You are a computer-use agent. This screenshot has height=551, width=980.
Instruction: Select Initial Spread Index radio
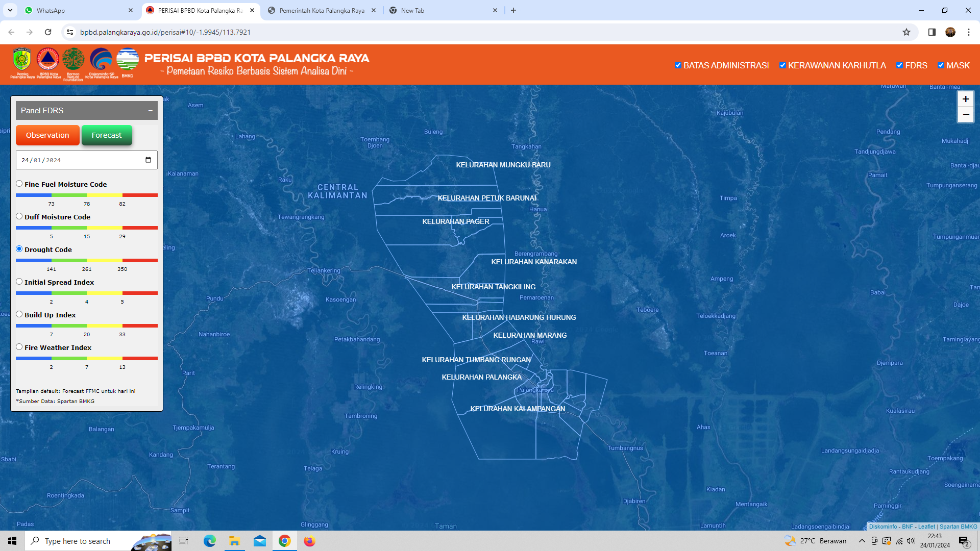click(x=19, y=282)
